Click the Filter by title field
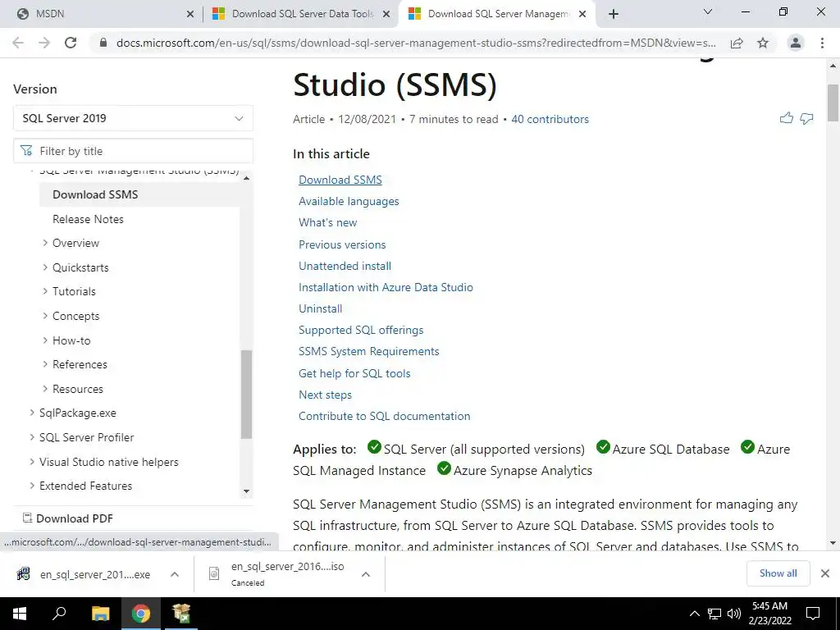This screenshot has width=840, height=630. click(133, 151)
